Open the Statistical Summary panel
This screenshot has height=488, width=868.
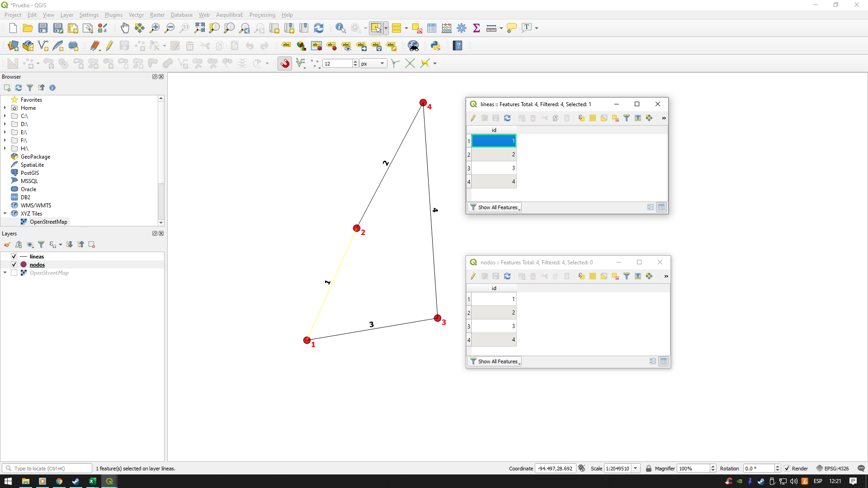coord(476,28)
